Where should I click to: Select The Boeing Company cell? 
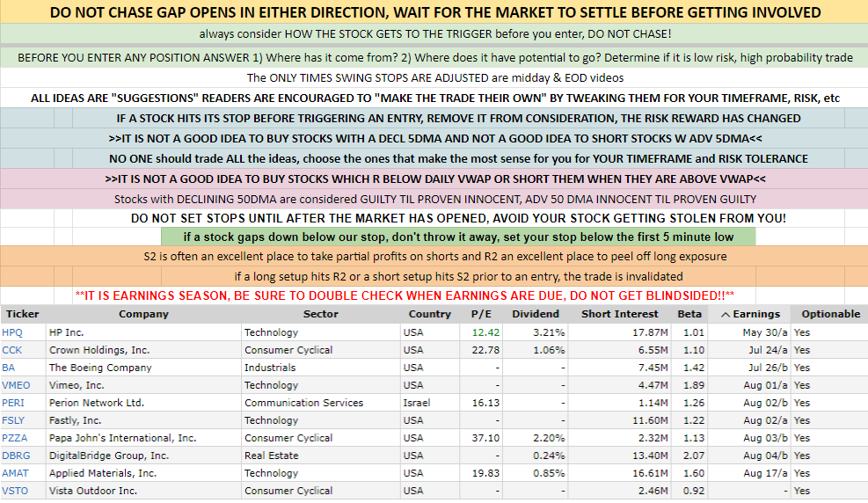pos(144,368)
